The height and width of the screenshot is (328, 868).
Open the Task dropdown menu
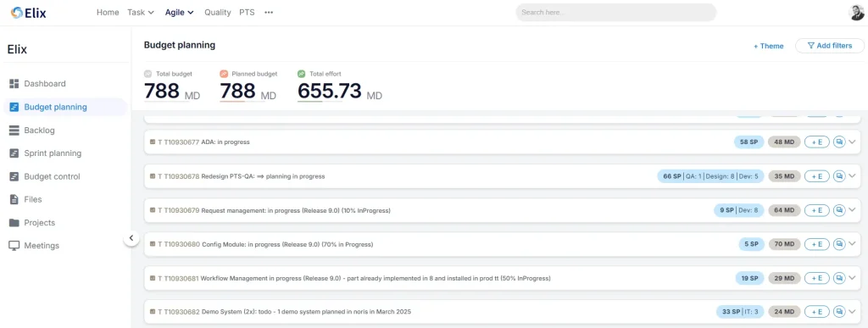(x=141, y=12)
